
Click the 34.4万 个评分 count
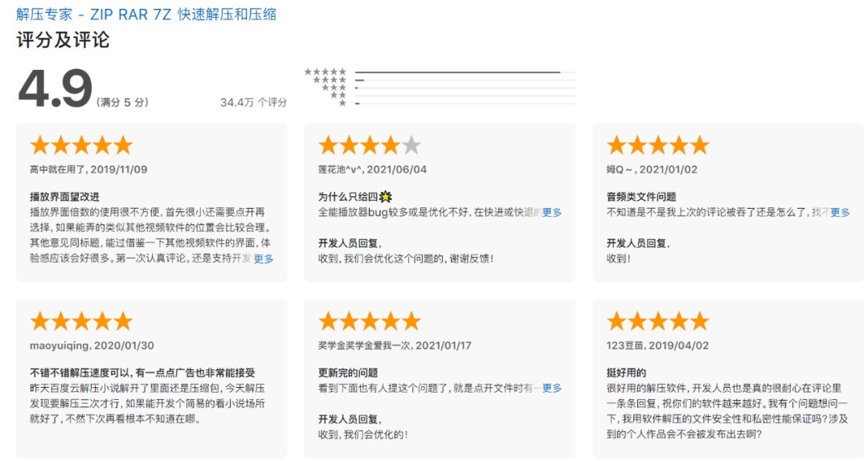coord(253,103)
